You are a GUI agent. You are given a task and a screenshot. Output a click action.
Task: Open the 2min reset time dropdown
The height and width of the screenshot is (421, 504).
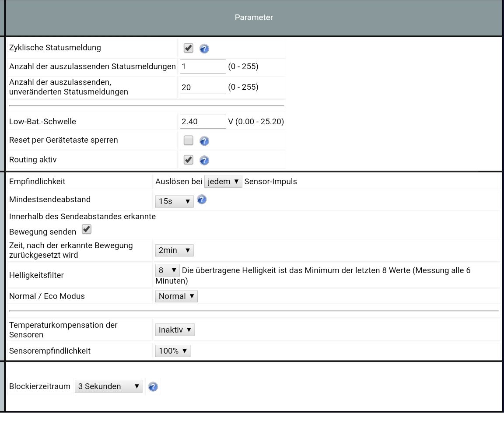[x=174, y=250]
